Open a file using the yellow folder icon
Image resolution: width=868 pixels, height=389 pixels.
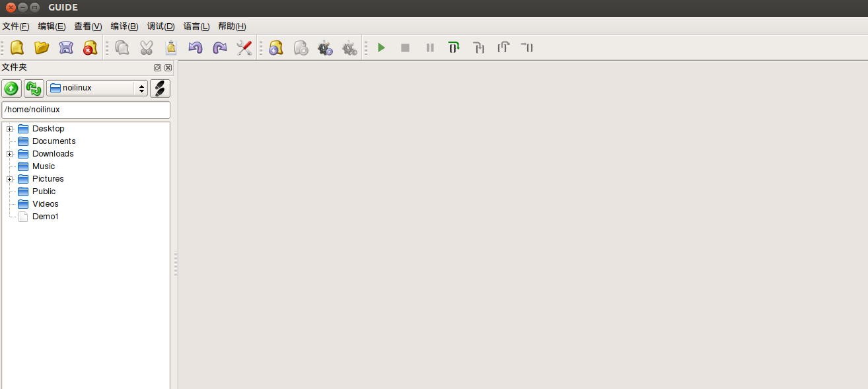click(42, 48)
